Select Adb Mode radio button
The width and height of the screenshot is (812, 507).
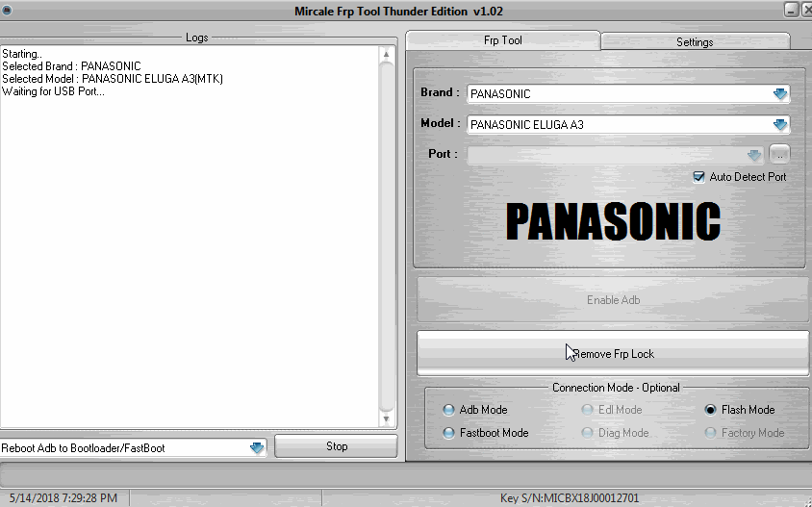(x=448, y=410)
